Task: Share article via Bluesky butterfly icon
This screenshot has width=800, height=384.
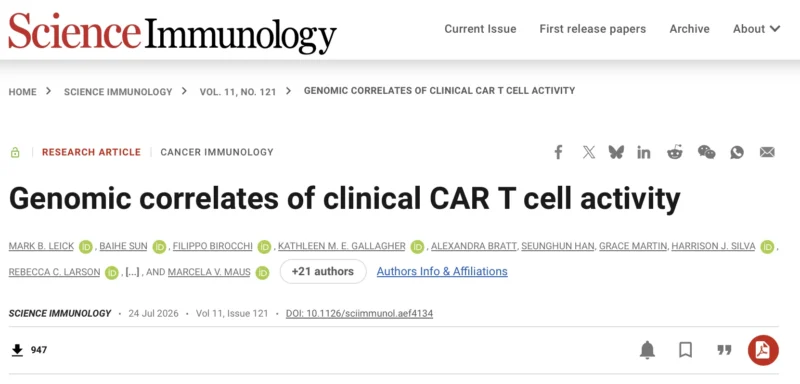Action: (x=616, y=152)
